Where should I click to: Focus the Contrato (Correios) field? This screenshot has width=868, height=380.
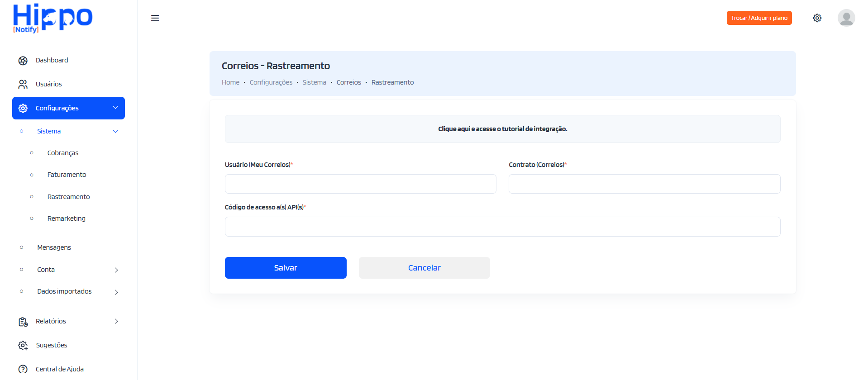[x=644, y=184]
